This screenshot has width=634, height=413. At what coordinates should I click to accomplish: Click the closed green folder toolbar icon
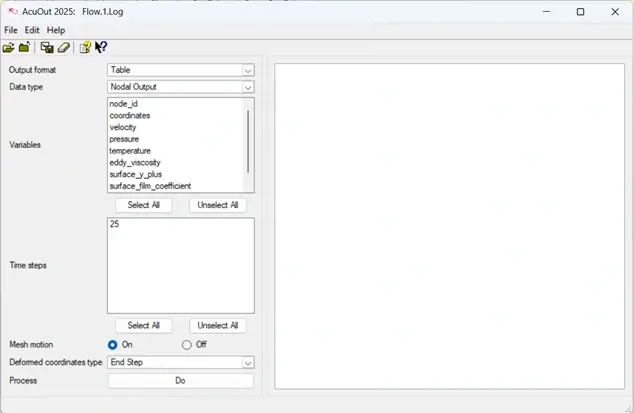pos(25,47)
